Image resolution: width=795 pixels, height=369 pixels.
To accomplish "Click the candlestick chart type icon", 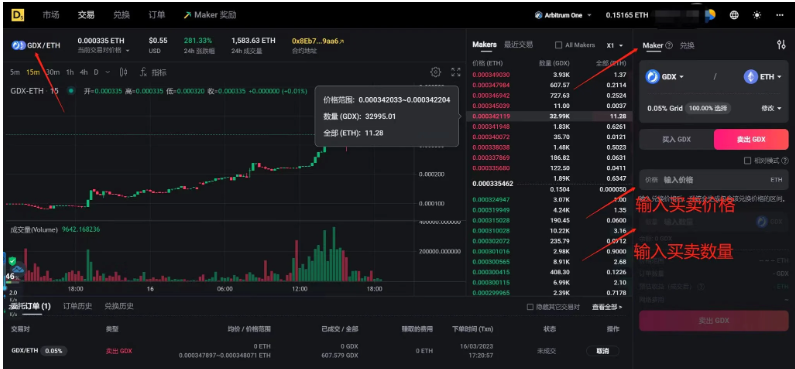I will point(123,72).
